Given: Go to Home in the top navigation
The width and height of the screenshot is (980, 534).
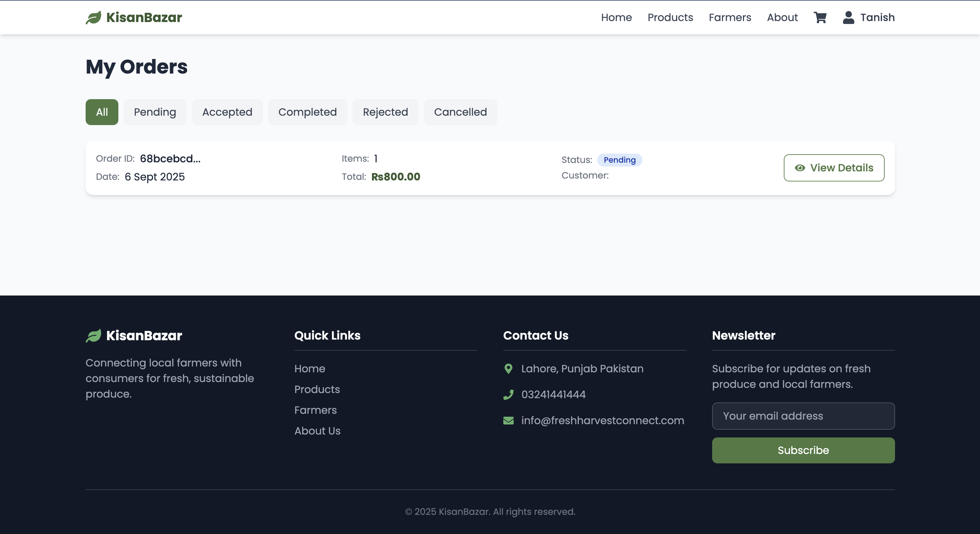Looking at the screenshot, I should 616,17.
